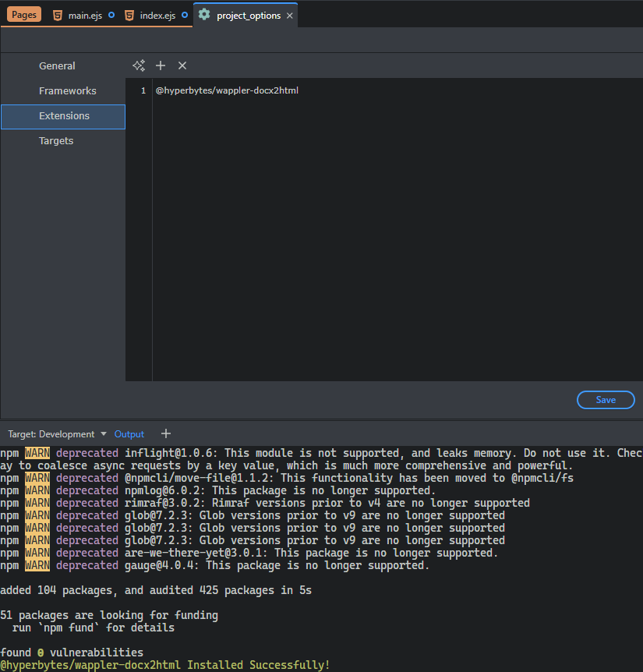
Task: Click the gear icon on the project_options tab
Action: click(204, 15)
